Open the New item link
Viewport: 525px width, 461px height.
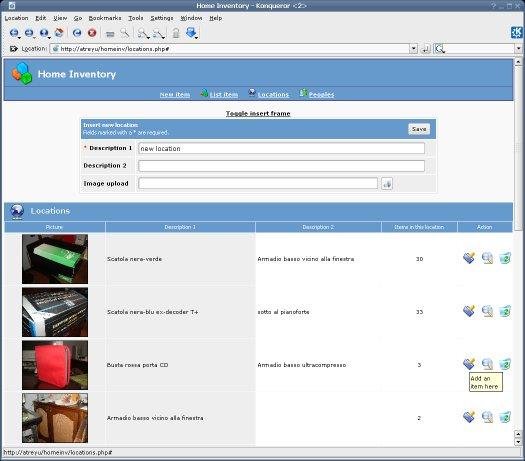click(175, 95)
